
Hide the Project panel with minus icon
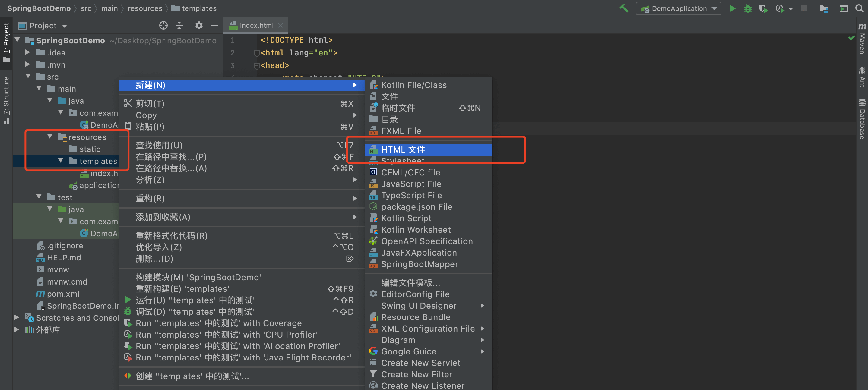(215, 25)
